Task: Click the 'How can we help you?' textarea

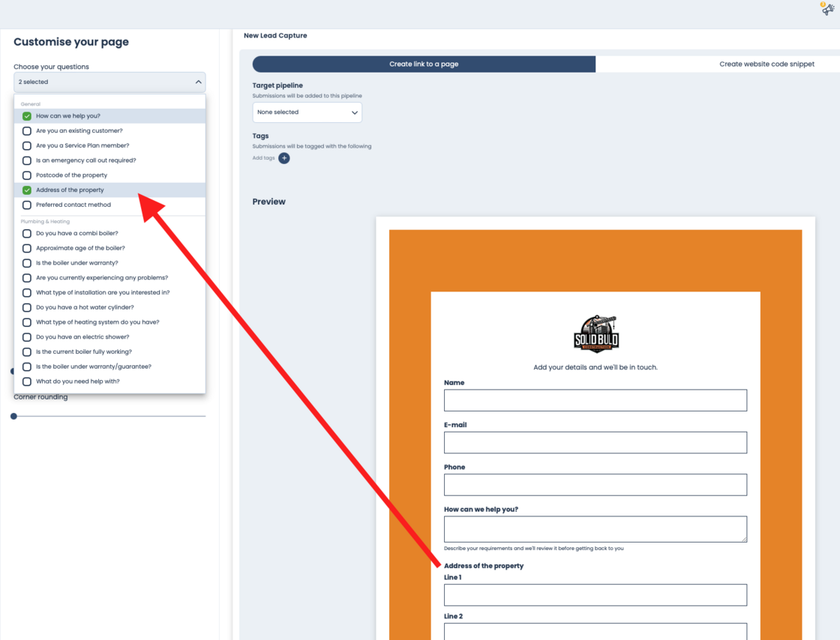Action: tap(595, 529)
